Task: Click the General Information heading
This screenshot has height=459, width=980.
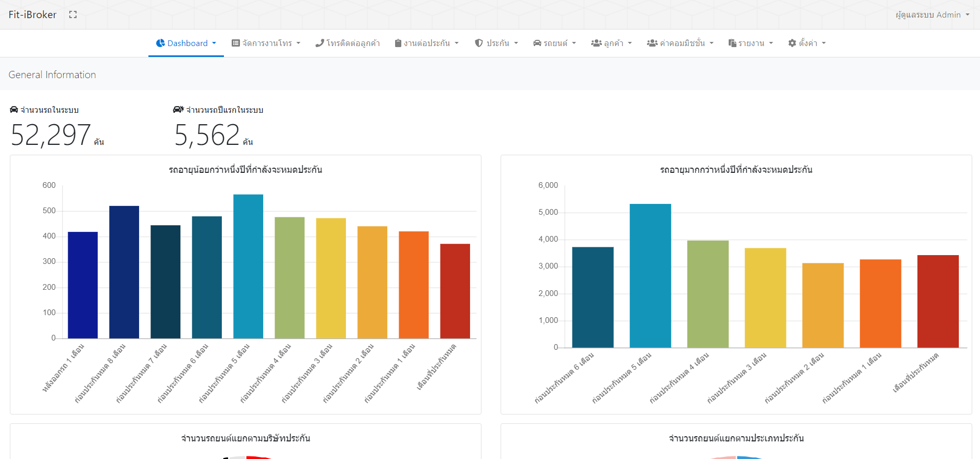Action: tap(52, 75)
